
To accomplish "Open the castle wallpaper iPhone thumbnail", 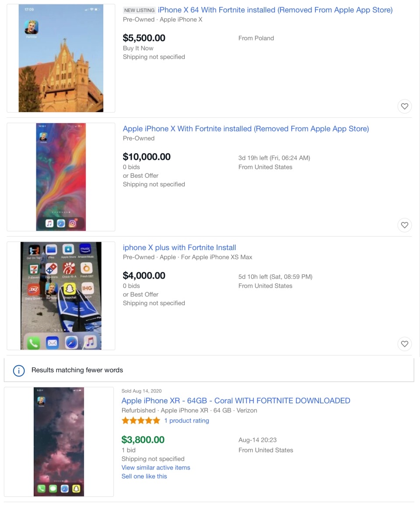I will pyautogui.click(x=61, y=58).
